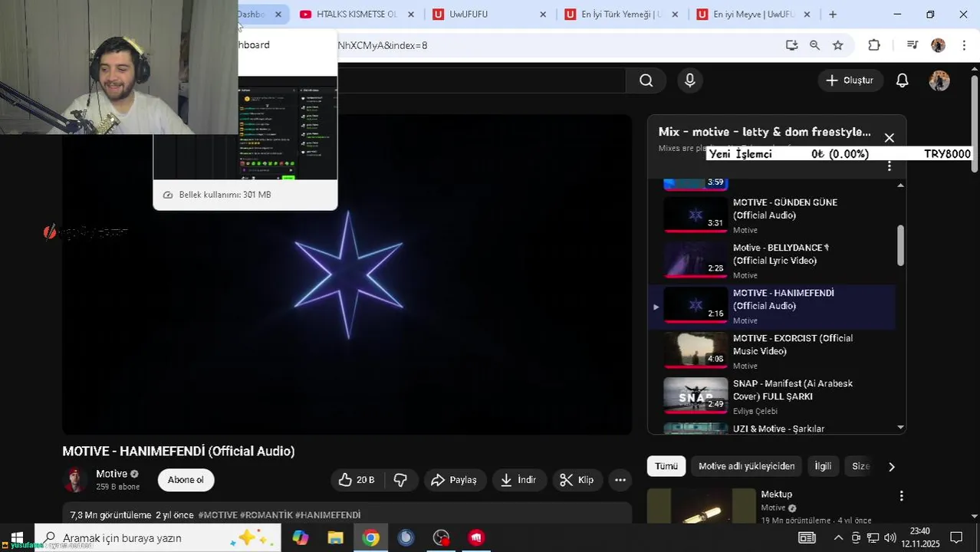Click the video player star visual
Image resolution: width=980 pixels, height=552 pixels.
(348, 275)
